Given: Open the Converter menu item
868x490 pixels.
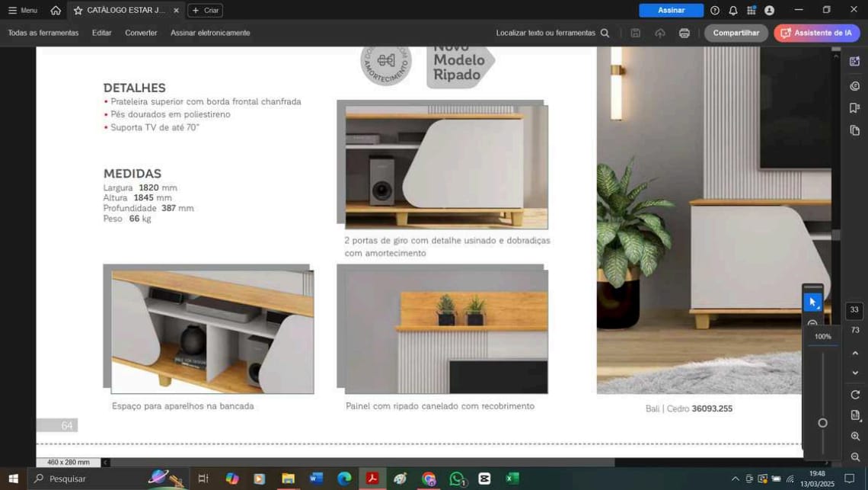Looking at the screenshot, I should tap(141, 33).
